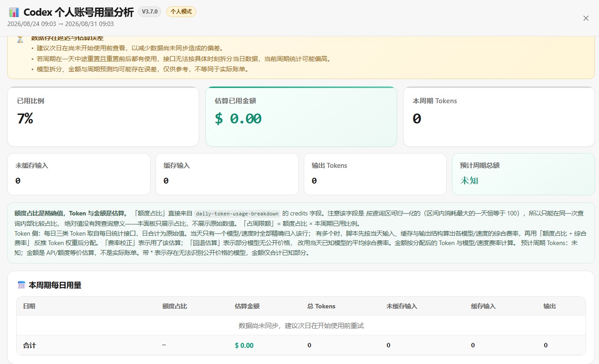Click the 合计 row 0 under the 未缓存输入 column

tap(388, 345)
